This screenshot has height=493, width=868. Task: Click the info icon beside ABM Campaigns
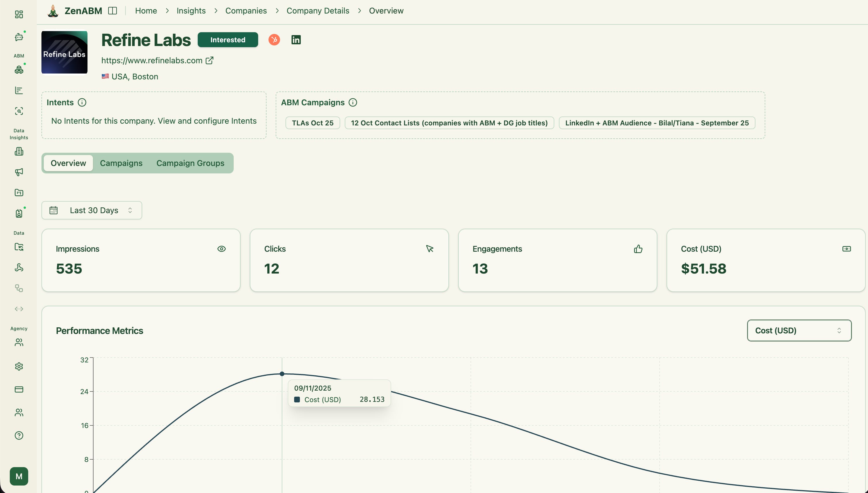click(x=353, y=103)
